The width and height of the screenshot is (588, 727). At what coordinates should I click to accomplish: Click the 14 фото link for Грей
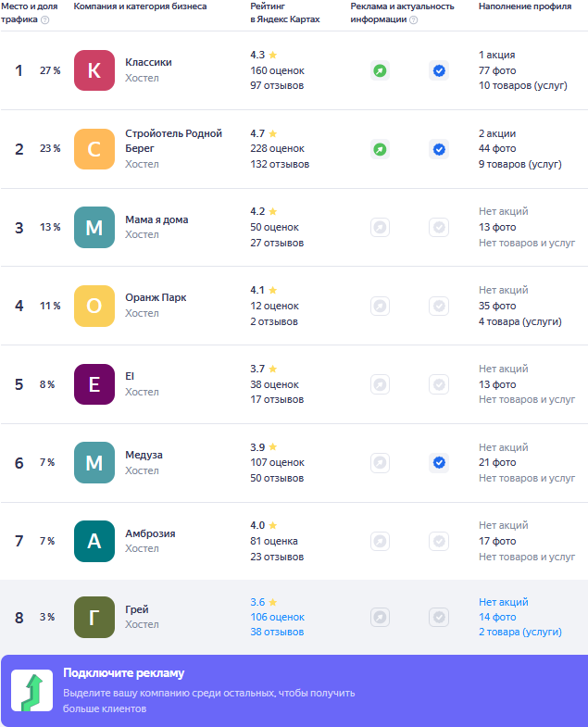(x=497, y=617)
